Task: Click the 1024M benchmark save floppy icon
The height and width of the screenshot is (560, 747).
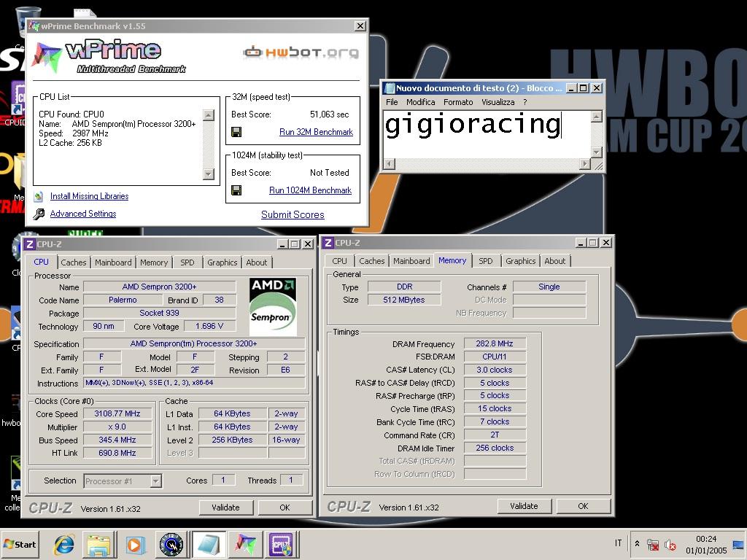Action: tap(236, 190)
